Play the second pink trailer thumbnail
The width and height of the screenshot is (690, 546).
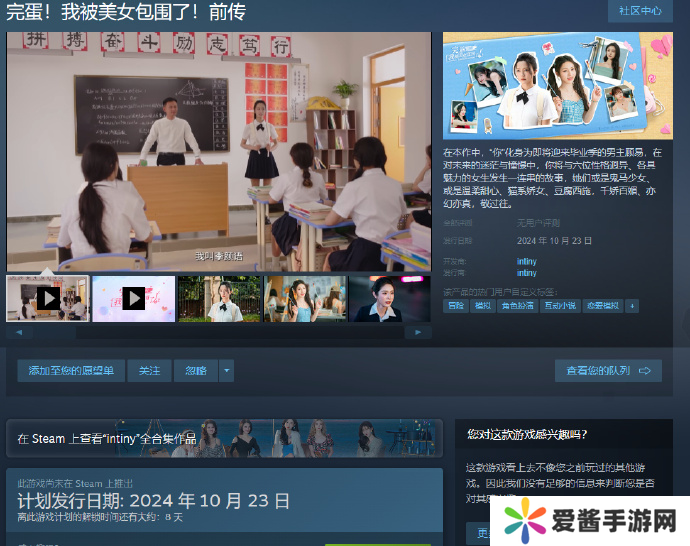134,298
